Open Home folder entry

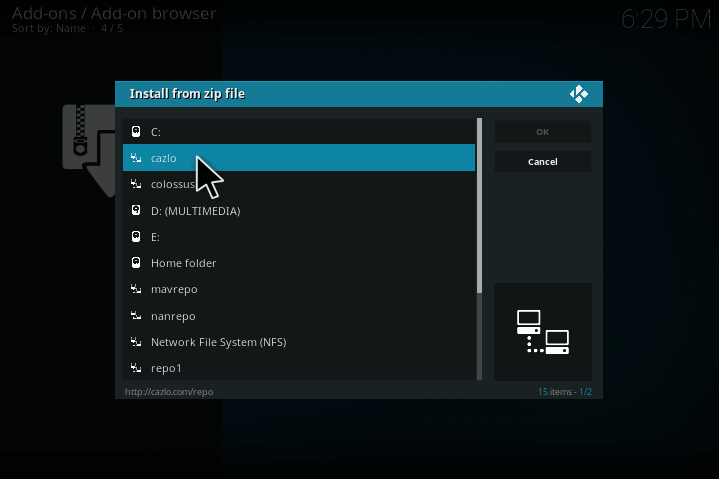(299, 263)
